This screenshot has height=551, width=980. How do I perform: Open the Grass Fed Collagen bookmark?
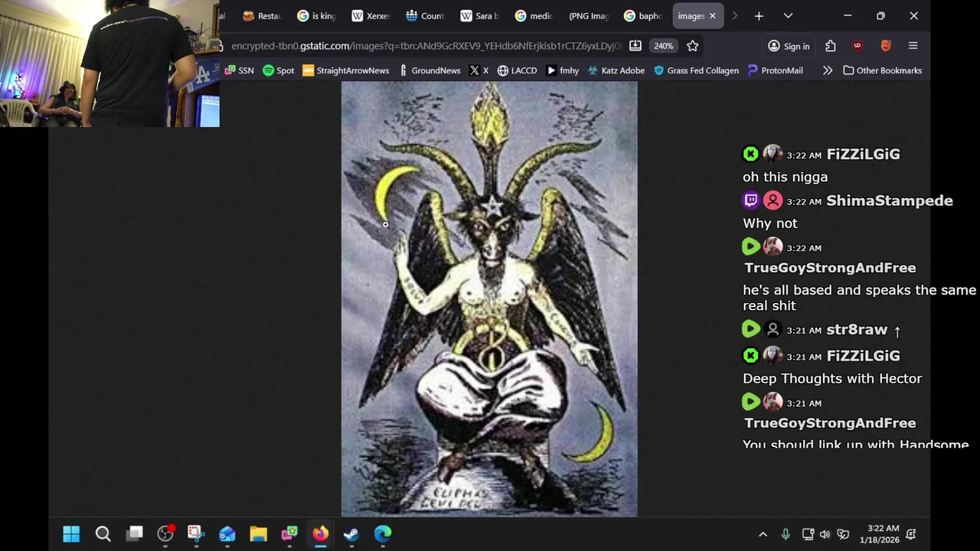tap(695, 70)
